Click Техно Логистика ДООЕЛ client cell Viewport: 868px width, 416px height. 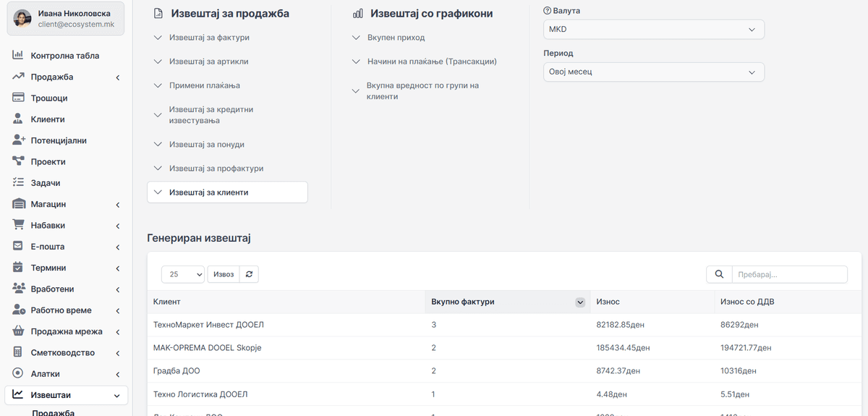pos(286,394)
